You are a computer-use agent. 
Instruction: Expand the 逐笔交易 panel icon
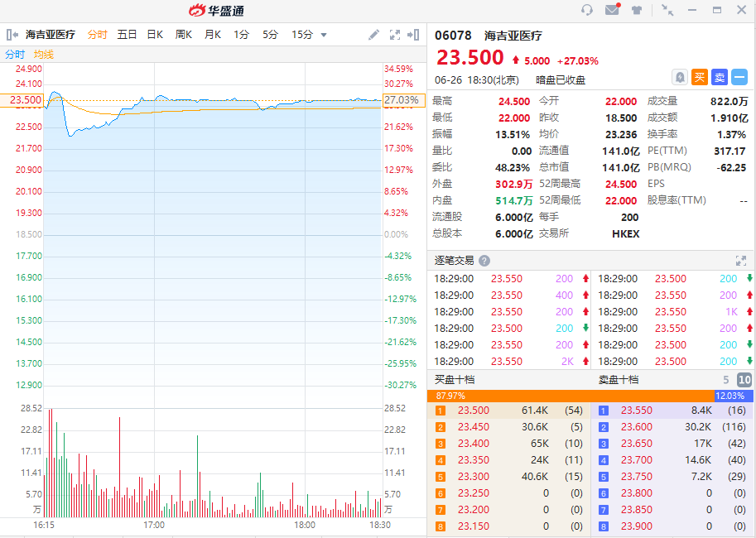(x=741, y=261)
